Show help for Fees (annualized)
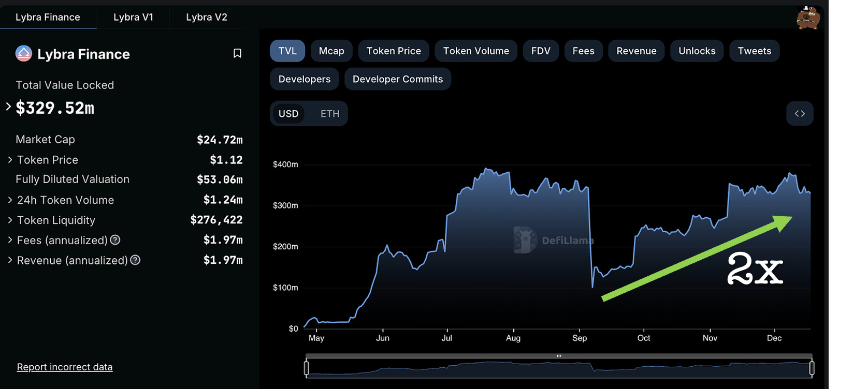The height and width of the screenshot is (389, 868). (x=115, y=240)
